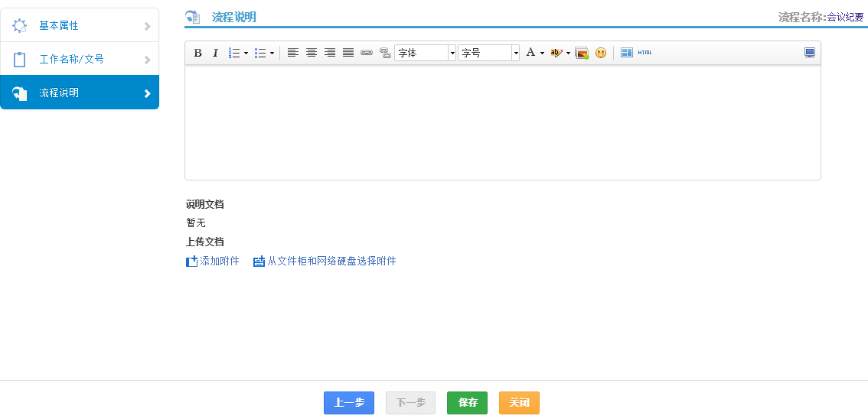Click inside the rich text editing area
Viewport: 868px width, 419px height.
pos(502,122)
